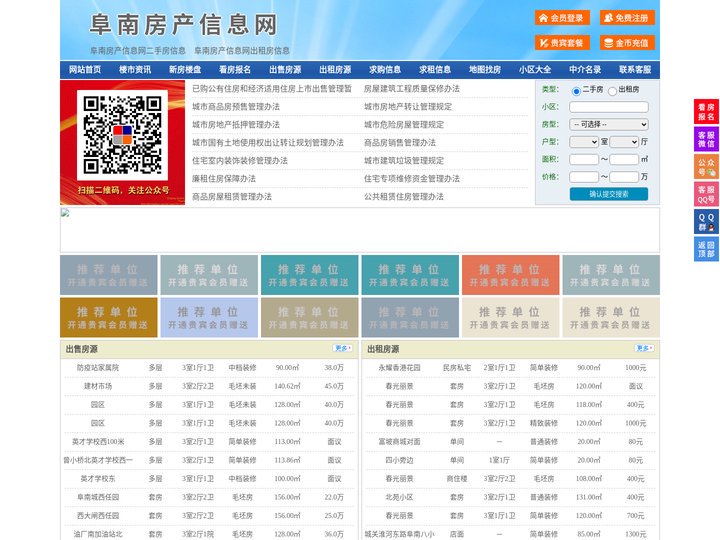Viewport: 720px width, 540px height.
Task: Click the 返回顶部 back-to-top icon
Action: 706,249
